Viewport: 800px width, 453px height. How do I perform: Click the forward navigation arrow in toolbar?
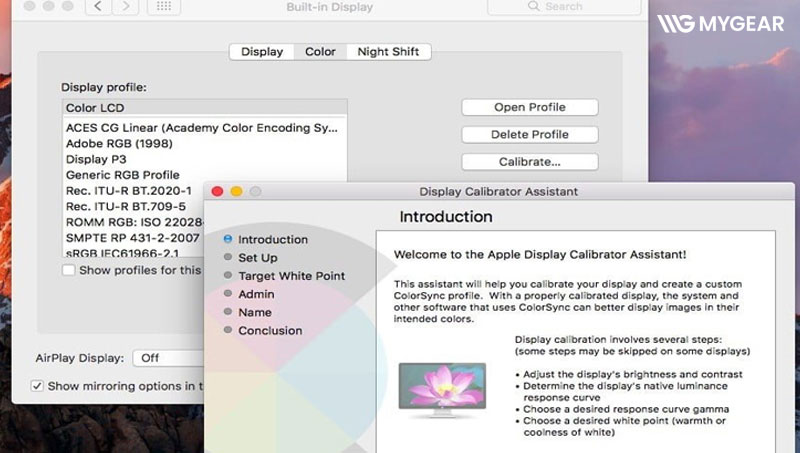coord(126,7)
